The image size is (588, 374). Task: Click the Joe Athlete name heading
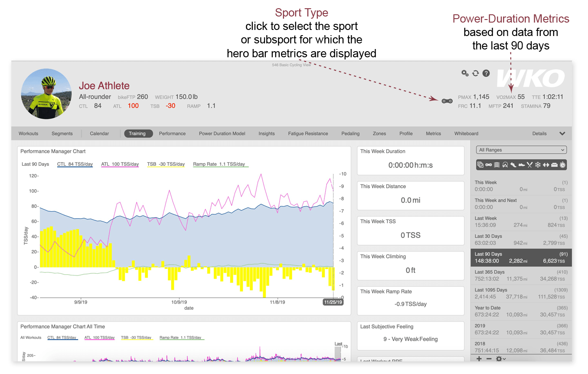[x=104, y=86]
